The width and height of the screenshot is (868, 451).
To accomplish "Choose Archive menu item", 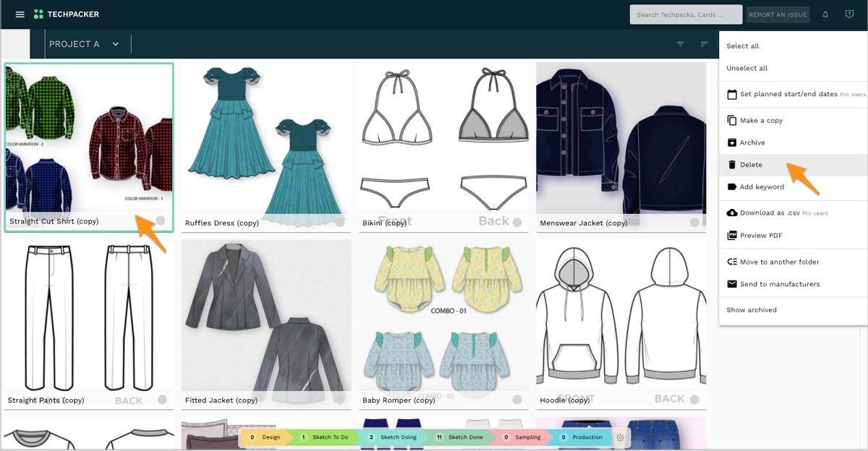I will 793,142.
